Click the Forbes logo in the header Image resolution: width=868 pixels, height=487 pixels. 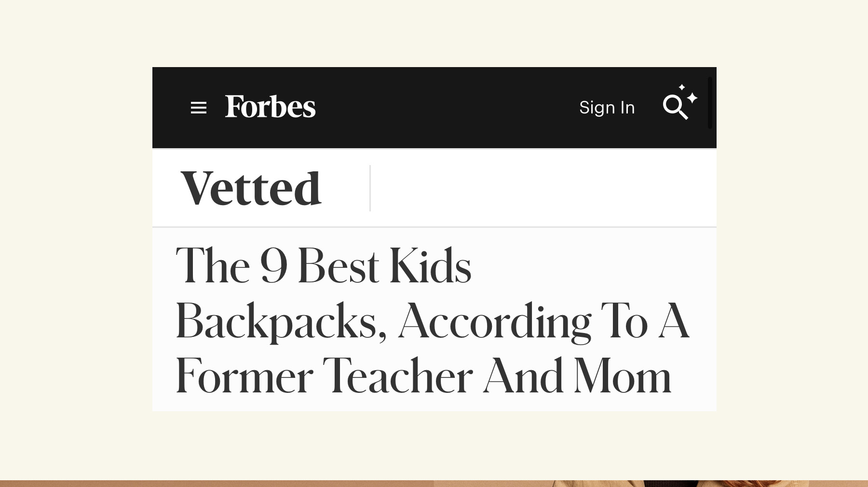point(270,107)
